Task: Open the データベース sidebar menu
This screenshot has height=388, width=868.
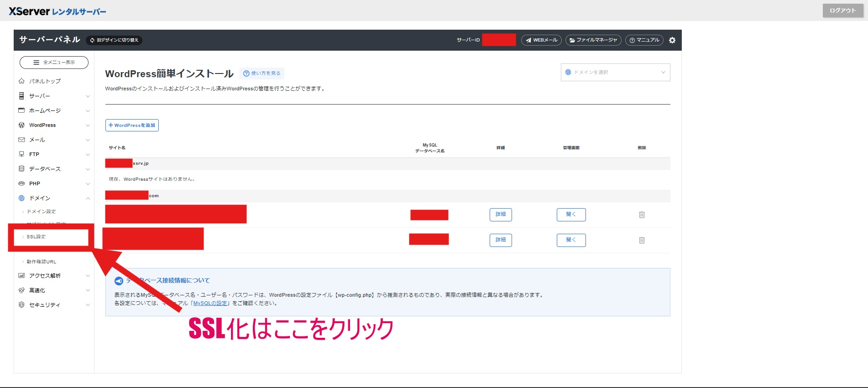Action: tap(45, 169)
